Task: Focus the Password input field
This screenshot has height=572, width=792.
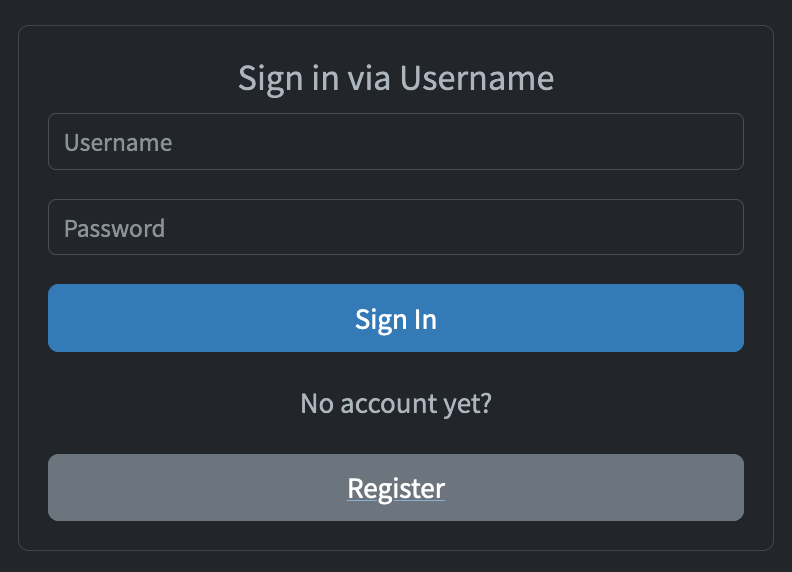Action: [395, 227]
